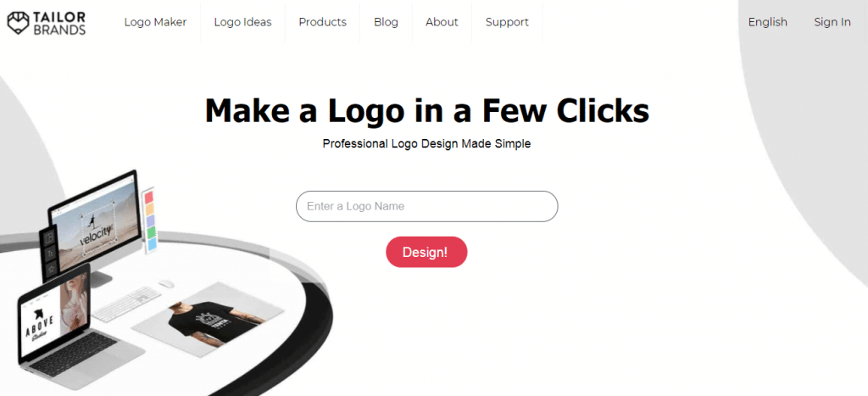Open the About menu
This screenshot has width=868, height=396.
[x=442, y=22]
